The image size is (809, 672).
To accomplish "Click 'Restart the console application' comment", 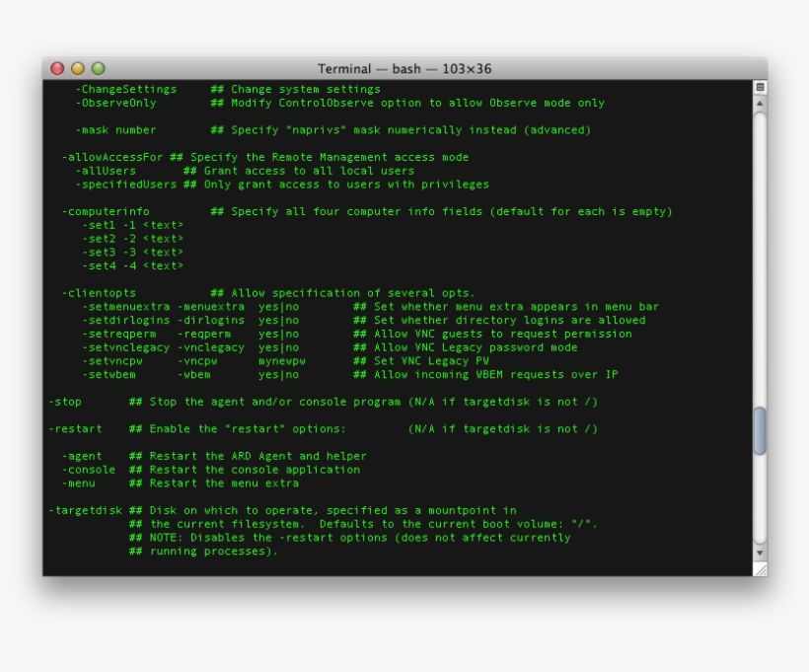I will 255,470.
